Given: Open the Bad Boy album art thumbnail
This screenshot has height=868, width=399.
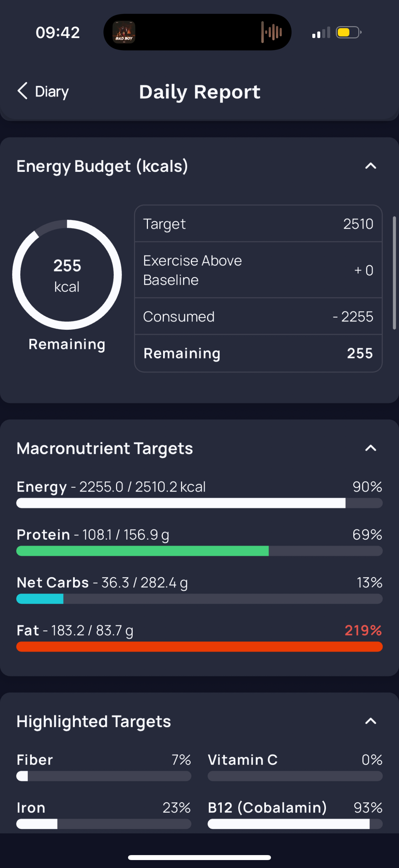Looking at the screenshot, I should coord(124,32).
